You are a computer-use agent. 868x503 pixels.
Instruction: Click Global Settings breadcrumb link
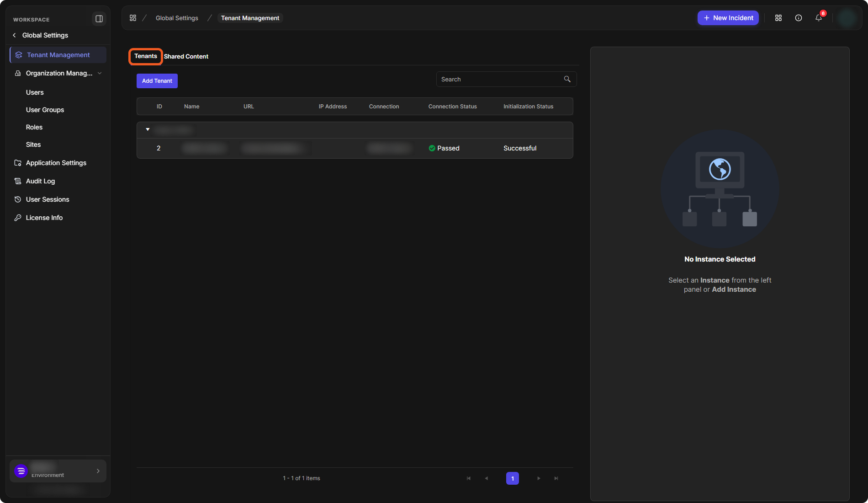click(x=177, y=18)
